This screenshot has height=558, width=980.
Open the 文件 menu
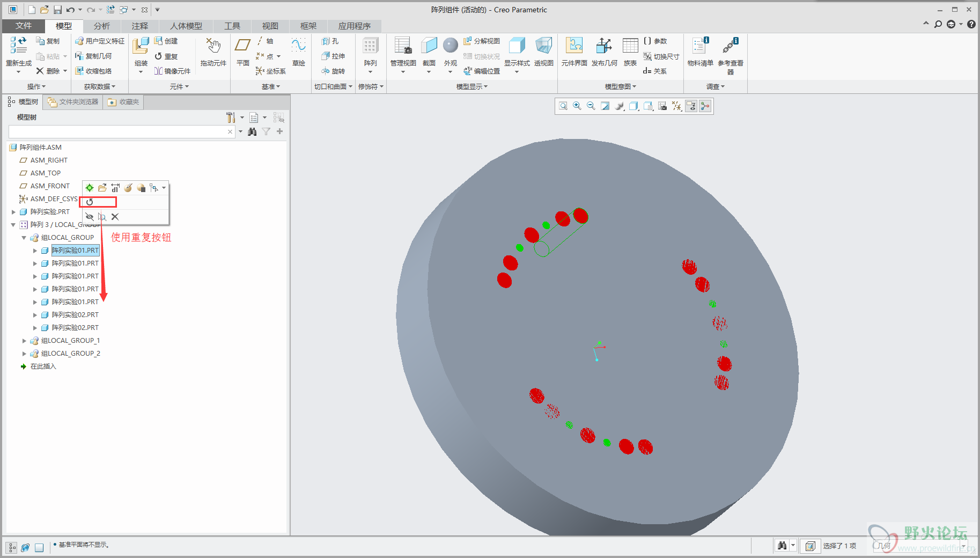(x=24, y=26)
